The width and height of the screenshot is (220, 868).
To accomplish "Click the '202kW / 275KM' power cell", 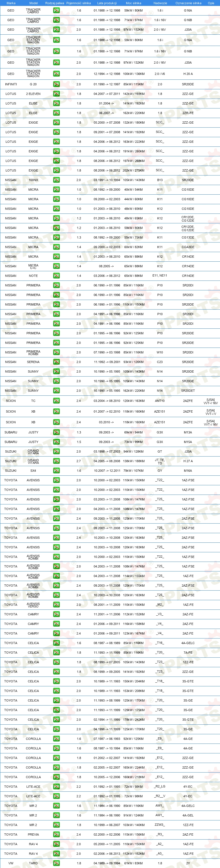I will pos(134,170).
